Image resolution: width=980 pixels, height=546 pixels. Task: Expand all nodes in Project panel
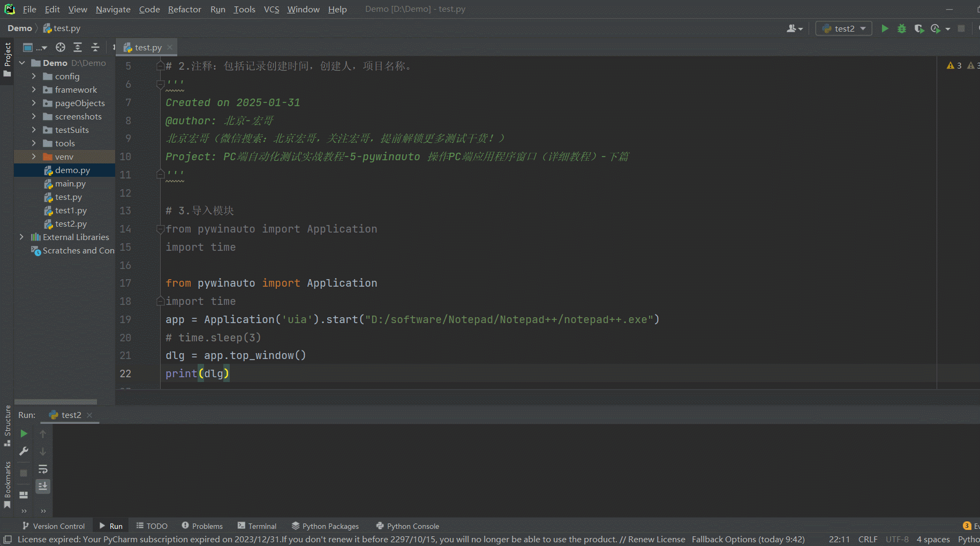tap(78, 47)
